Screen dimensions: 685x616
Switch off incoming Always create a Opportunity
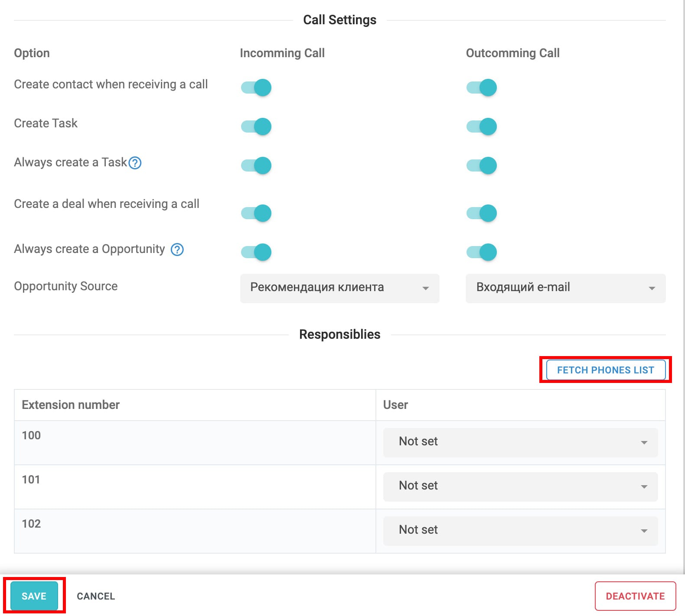click(x=256, y=252)
